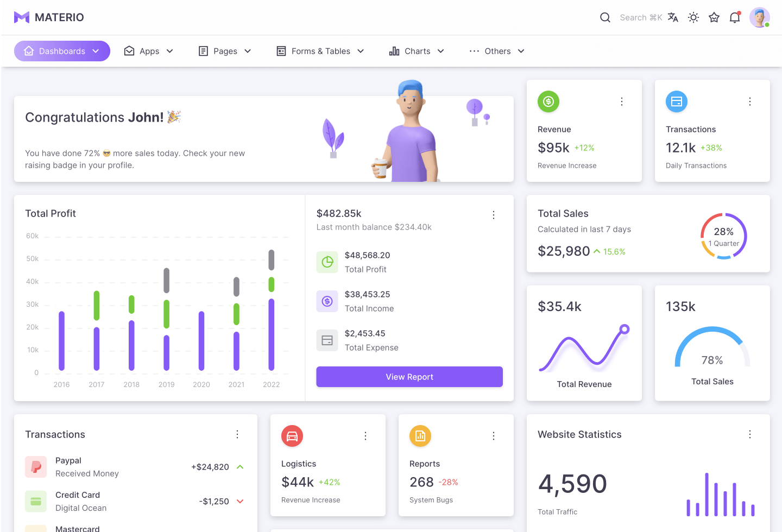Click the 28% quarter donut chart

(724, 236)
